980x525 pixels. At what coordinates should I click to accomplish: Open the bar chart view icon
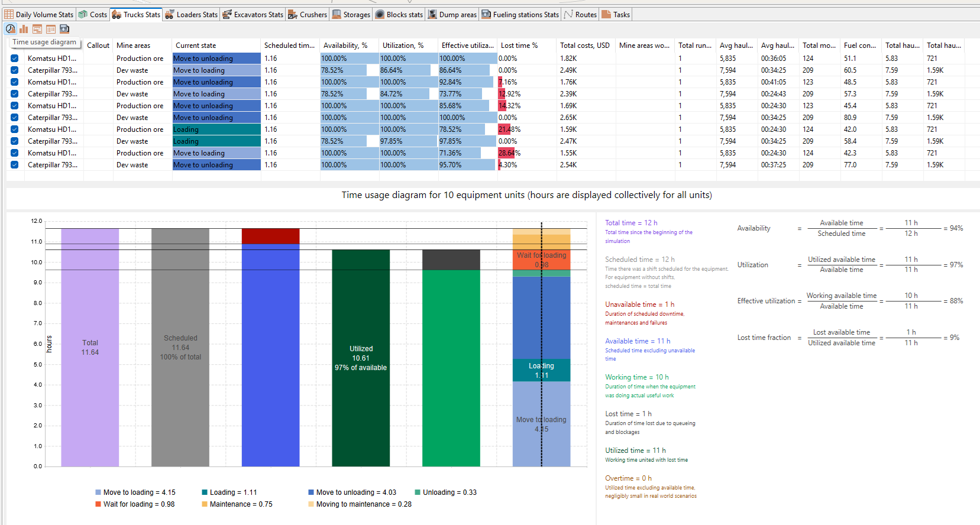24,29
